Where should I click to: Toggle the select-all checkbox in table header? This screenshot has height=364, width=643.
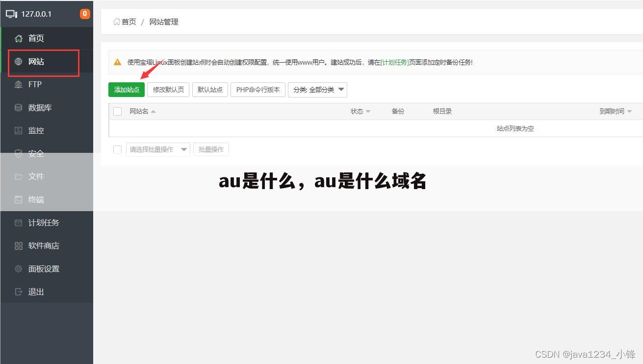(x=117, y=111)
